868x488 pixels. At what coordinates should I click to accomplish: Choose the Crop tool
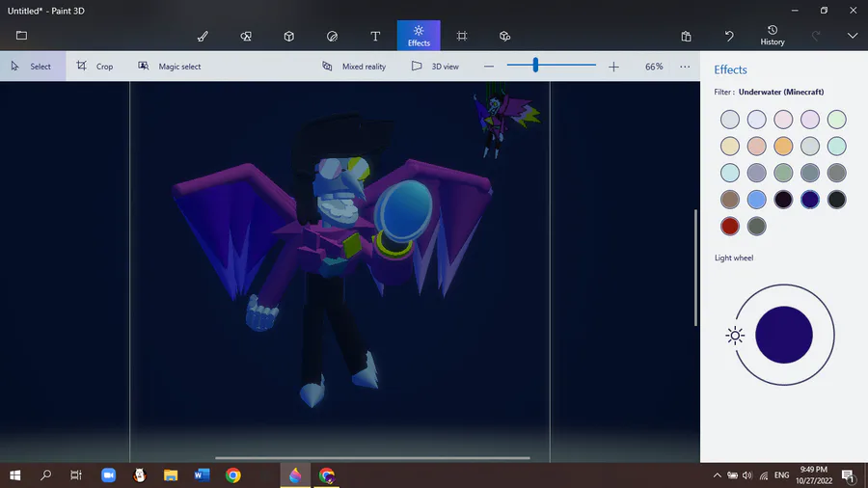coord(95,67)
